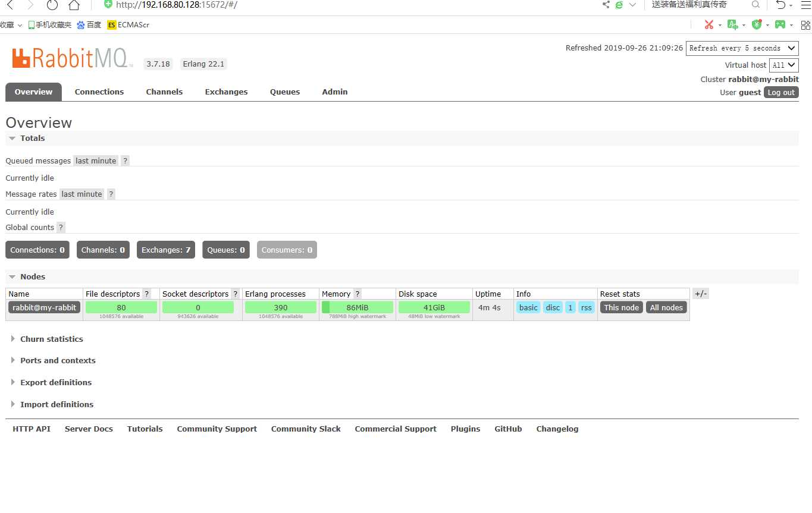Viewport: 812px width, 513px height.
Task: Click the Reset stats This node button
Action: click(x=622, y=307)
